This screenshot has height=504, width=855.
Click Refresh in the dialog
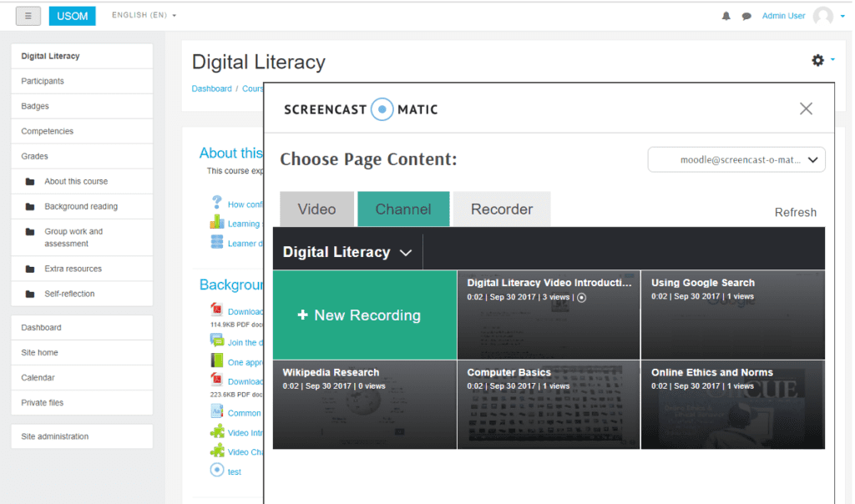pyautogui.click(x=796, y=213)
